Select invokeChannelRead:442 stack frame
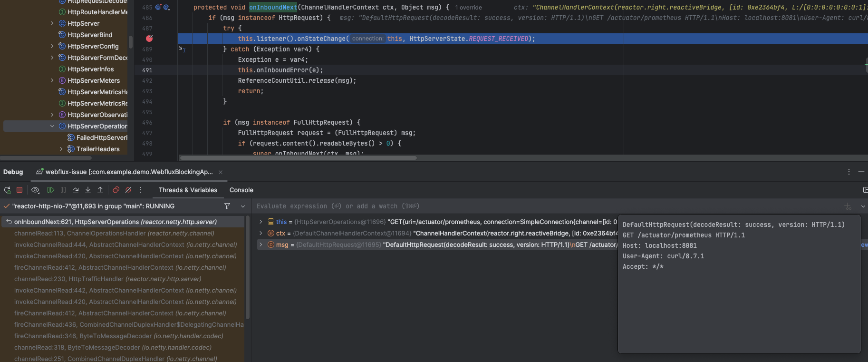 pyautogui.click(x=123, y=290)
